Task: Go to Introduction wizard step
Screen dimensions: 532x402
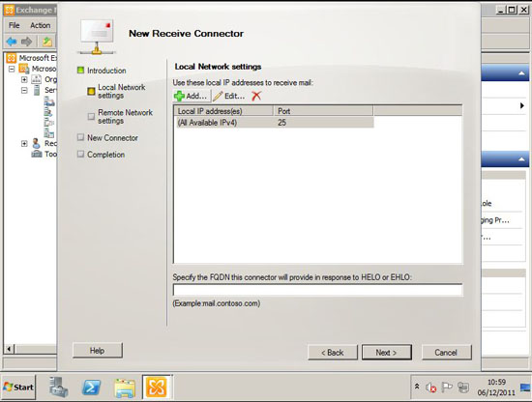Action: 106,71
